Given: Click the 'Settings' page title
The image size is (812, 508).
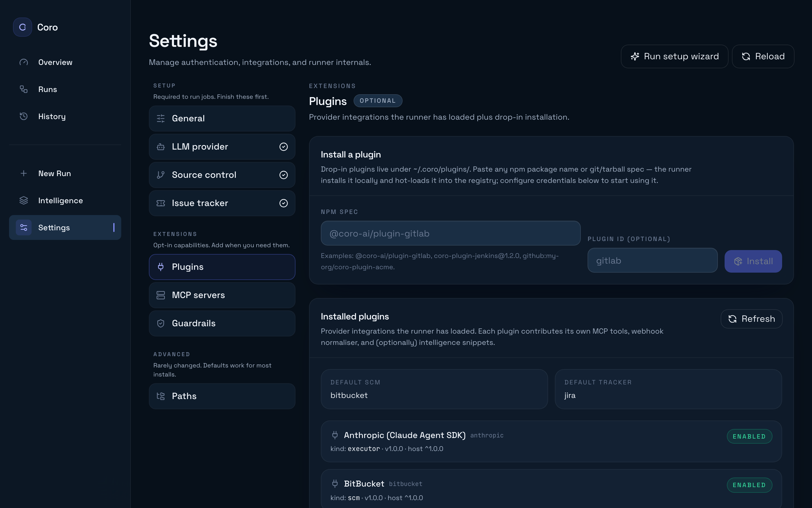Looking at the screenshot, I should [183, 41].
